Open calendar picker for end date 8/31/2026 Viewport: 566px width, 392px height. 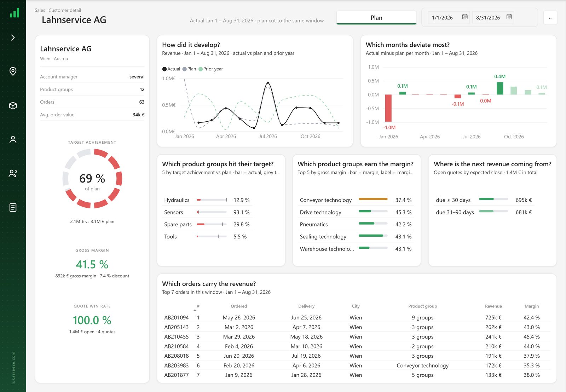pyautogui.click(x=509, y=17)
